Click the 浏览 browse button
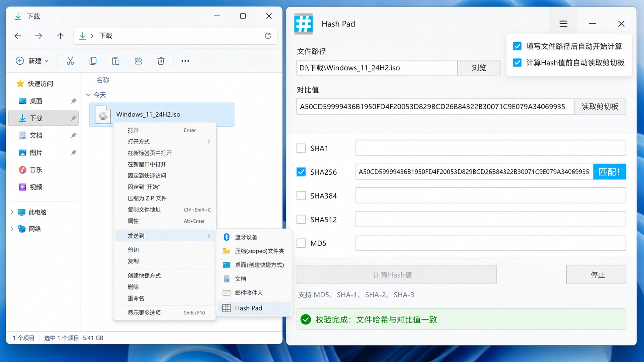This screenshot has width=644, height=362. point(479,68)
